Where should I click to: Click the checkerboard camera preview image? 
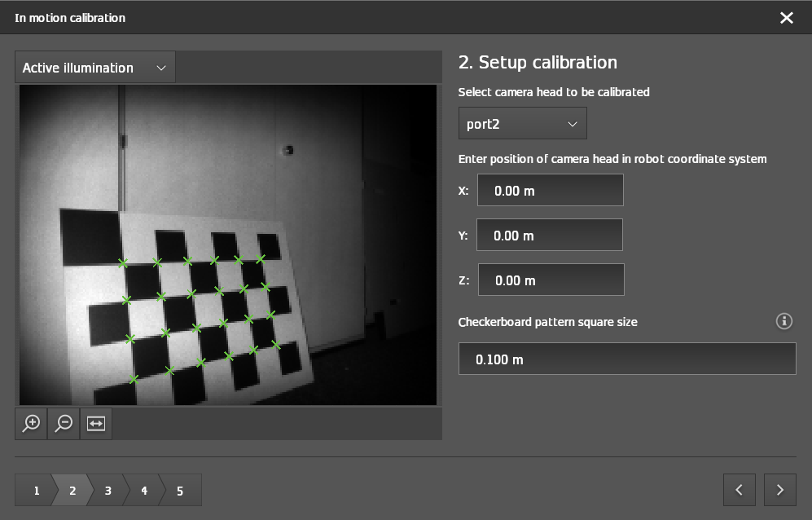pos(228,245)
